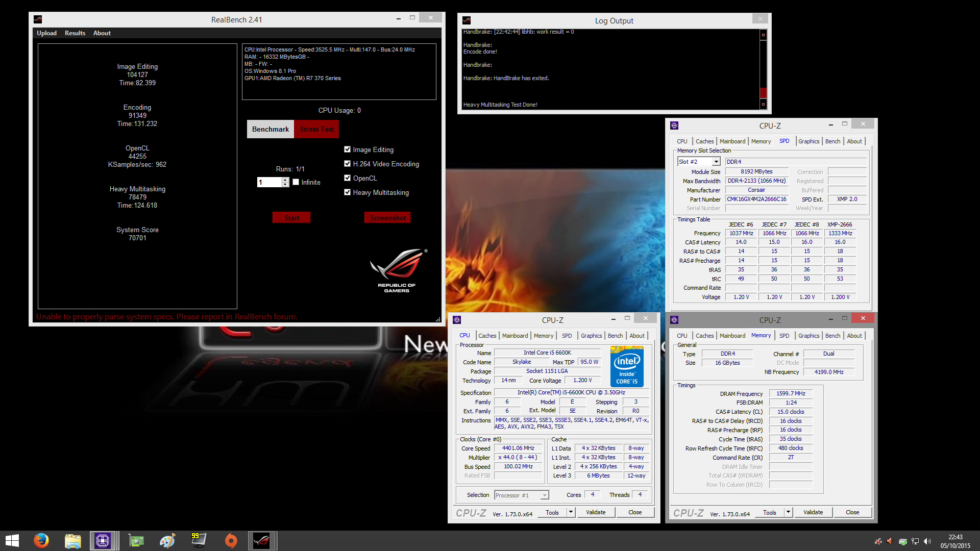Uncheck the OpenCL checkbox
This screenshot has height=551, width=980.
coord(347,178)
